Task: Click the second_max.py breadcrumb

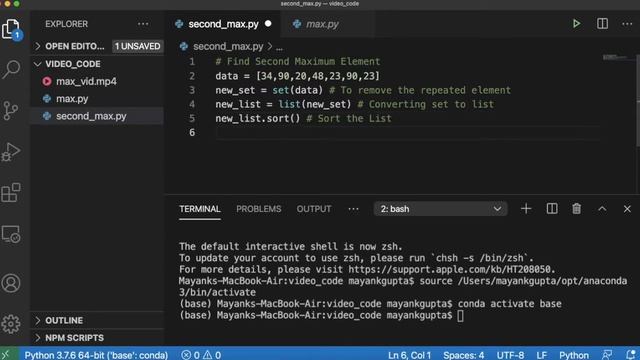Action: point(228,47)
